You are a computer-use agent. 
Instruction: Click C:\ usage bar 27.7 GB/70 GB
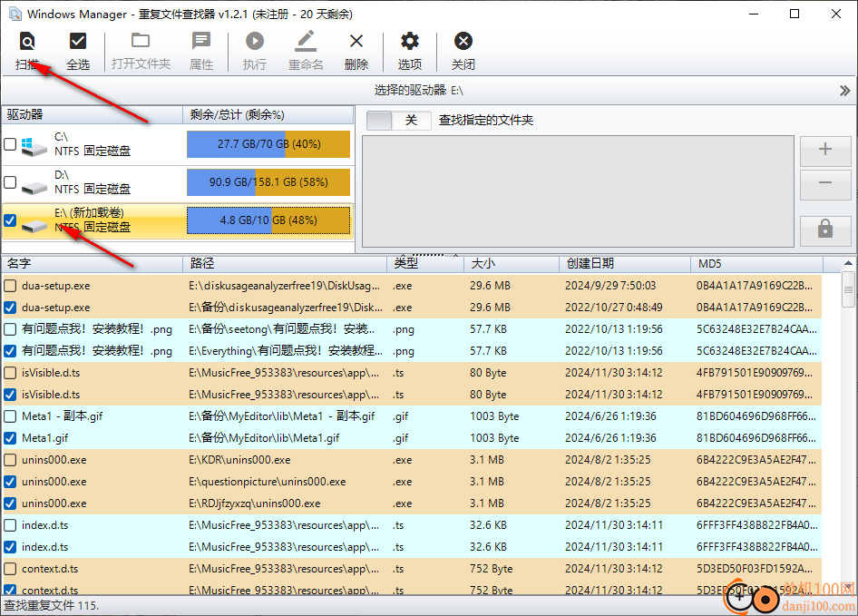[x=268, y=144]
